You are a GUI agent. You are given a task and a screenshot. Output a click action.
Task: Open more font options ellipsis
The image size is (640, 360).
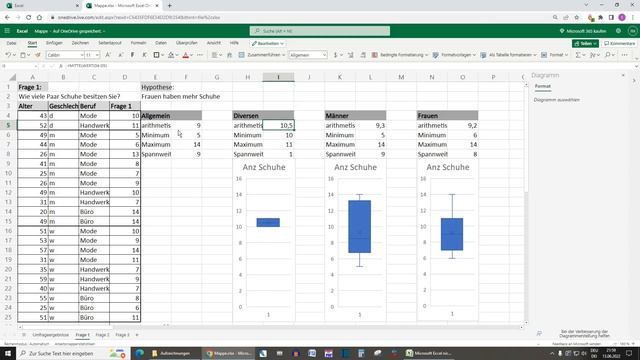pos(200,55)
